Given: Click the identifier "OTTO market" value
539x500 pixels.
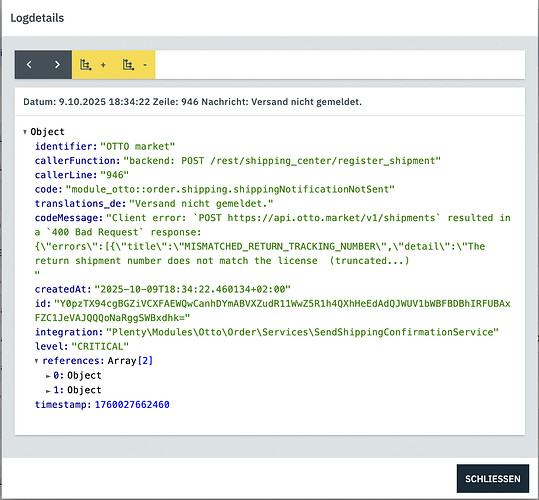Looking at the screenshot, I should [138, 146].
